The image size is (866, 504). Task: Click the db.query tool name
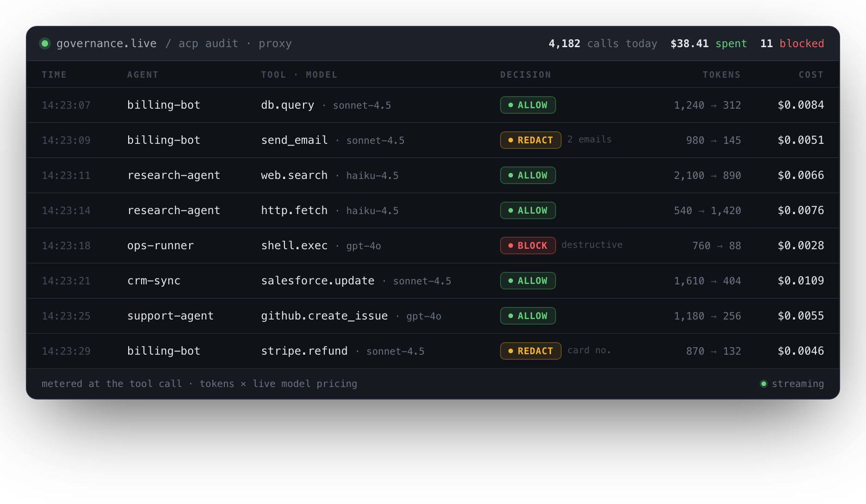click(288, 105)
